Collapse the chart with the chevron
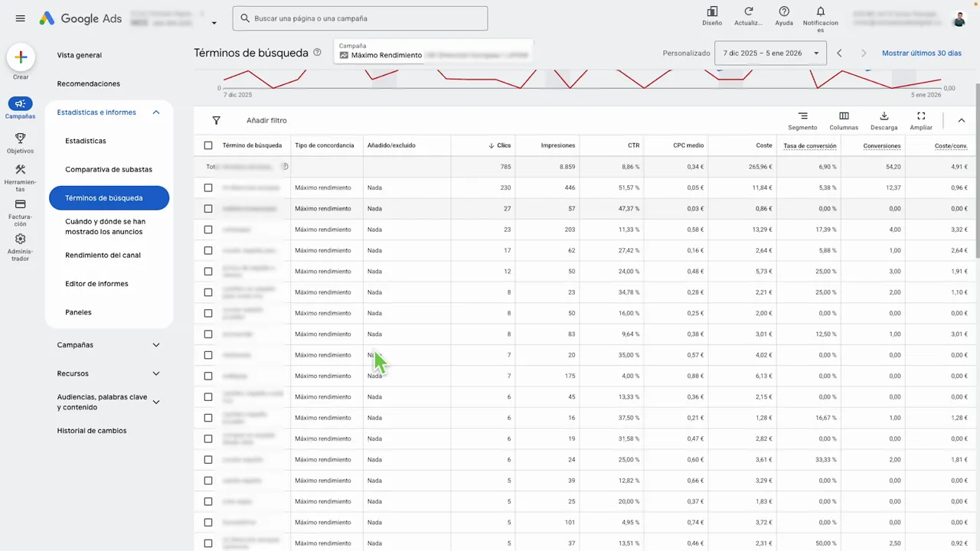Viewport: 980px width, 551px height. coord(962,120)
